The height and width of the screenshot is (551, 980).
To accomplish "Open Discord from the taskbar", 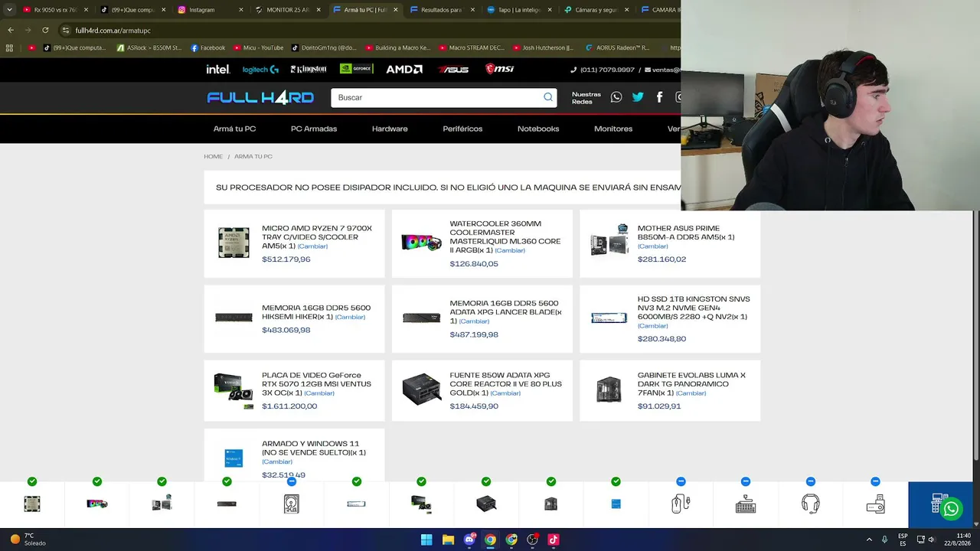I will 469,540.
